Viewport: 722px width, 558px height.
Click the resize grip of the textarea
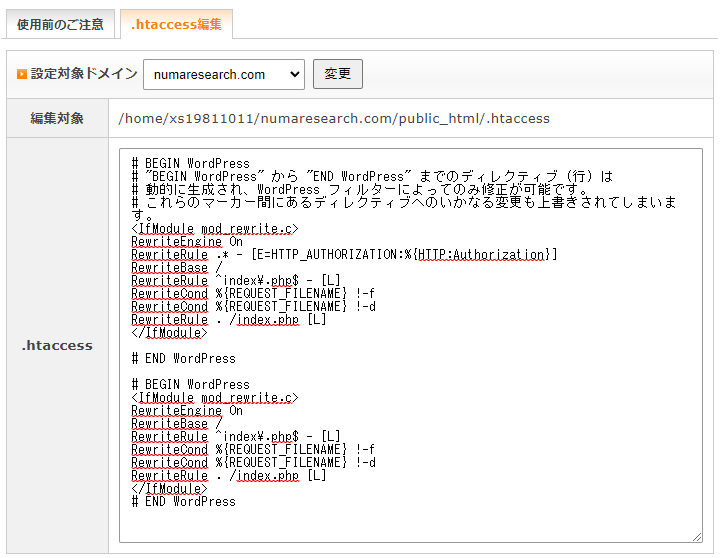pos(697,537)
